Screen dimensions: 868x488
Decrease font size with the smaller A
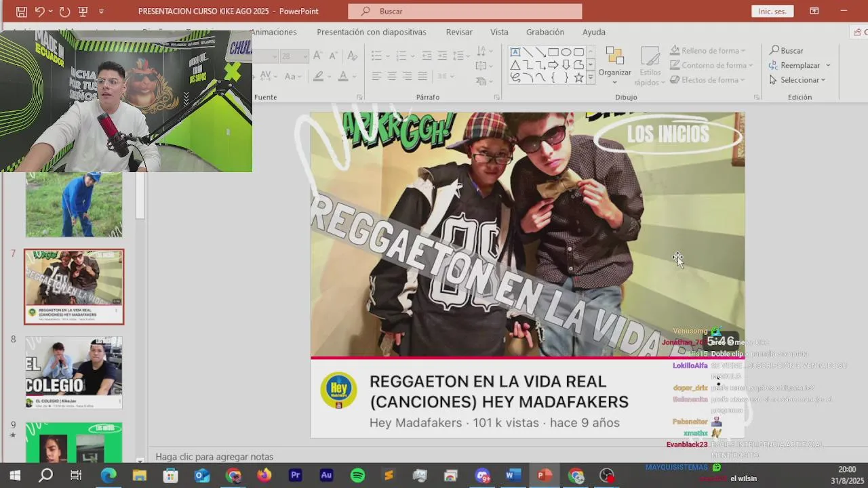333,56
